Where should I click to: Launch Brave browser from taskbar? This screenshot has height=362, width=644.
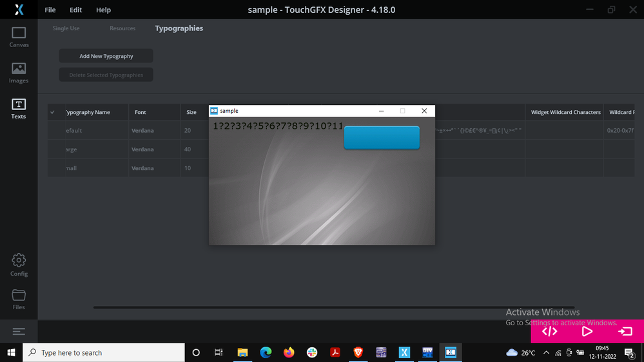click(x=358, y=352)
